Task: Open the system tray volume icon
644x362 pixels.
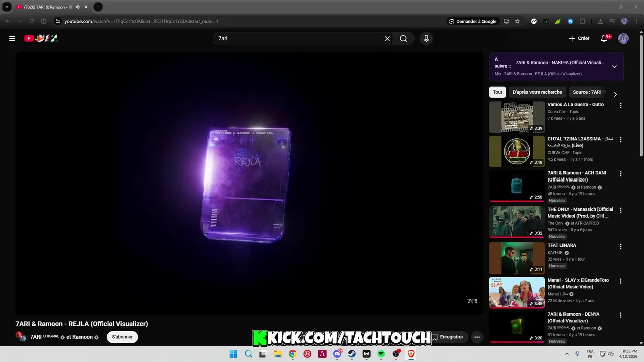Action: [x=611, y=354]
